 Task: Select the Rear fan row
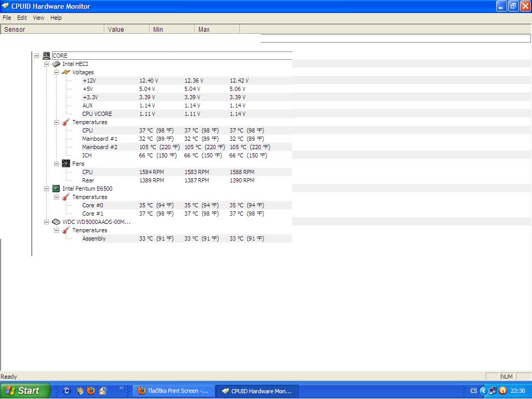click(x=187, y=180)
